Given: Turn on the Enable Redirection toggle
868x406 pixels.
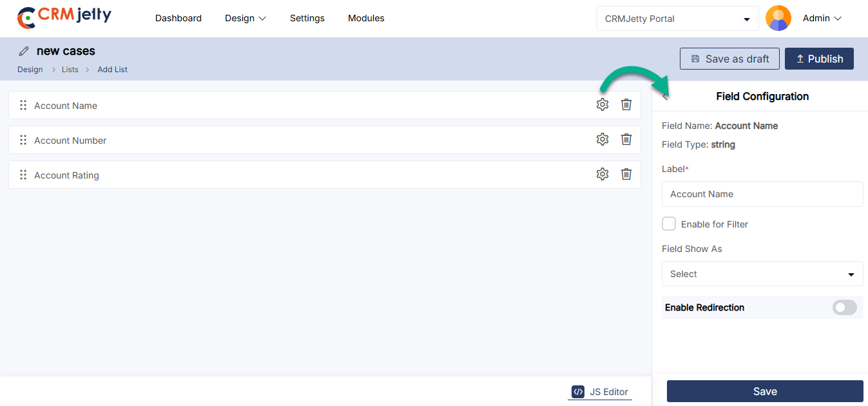Looking at the screenshot, I should (844, 307).
